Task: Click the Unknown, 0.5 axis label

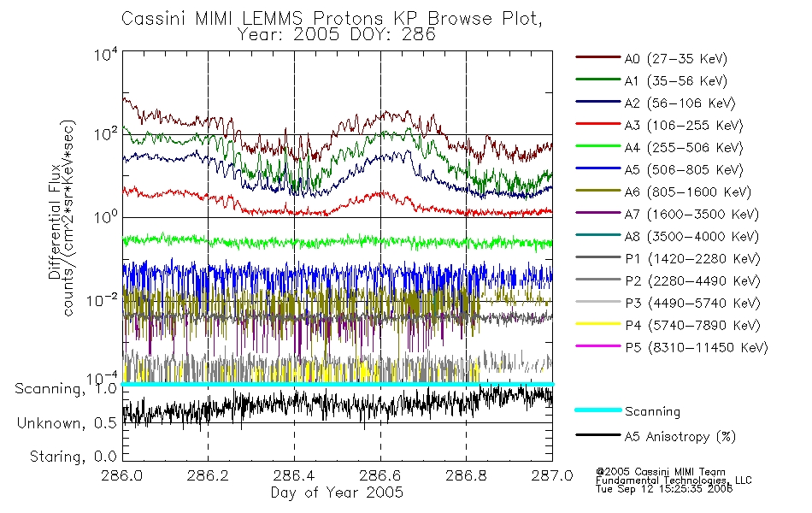Action: tap(67, 423)
